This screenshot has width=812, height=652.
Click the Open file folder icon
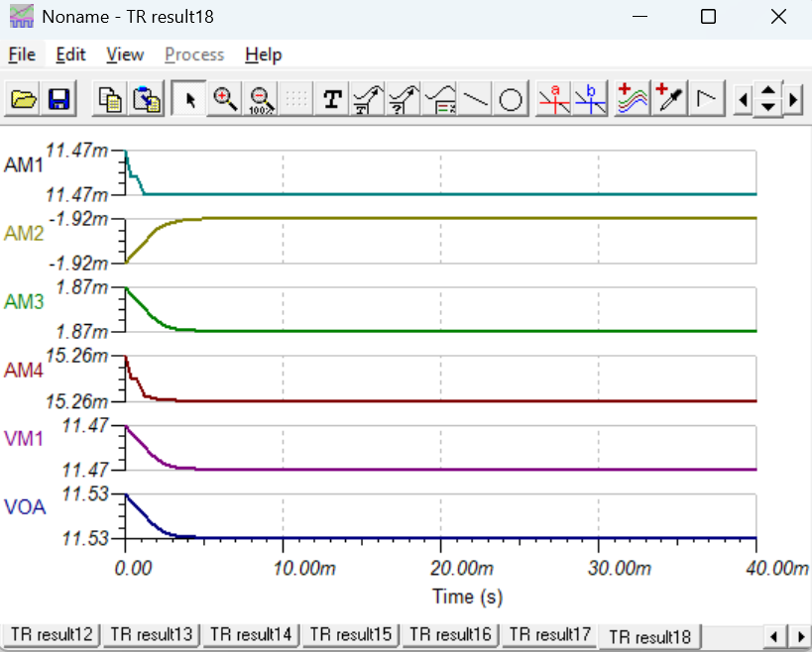click(x=24, y=98)
